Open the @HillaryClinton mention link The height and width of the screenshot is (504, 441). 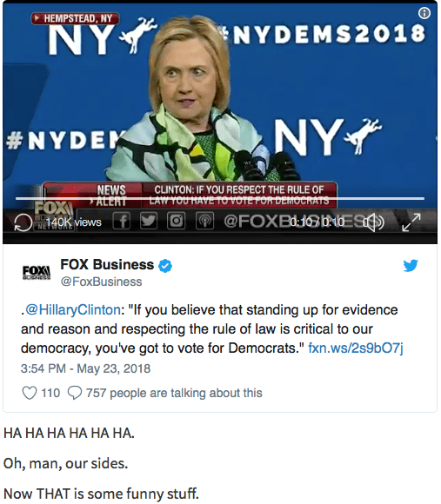click(x=73, y=310)
